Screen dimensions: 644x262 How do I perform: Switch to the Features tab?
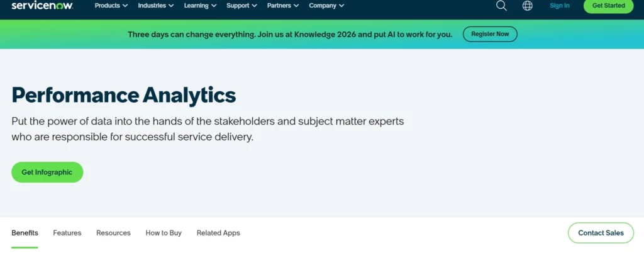[67, 233]
